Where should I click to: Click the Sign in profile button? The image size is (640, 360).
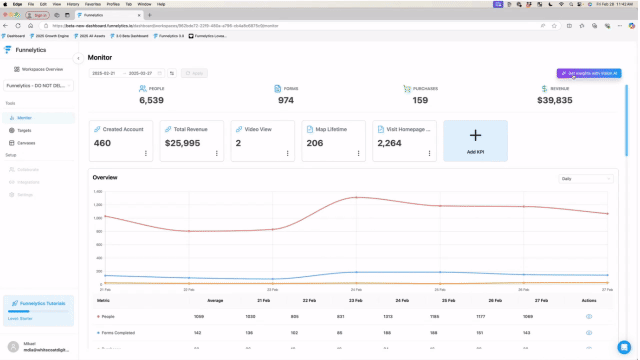click(38, 15)
